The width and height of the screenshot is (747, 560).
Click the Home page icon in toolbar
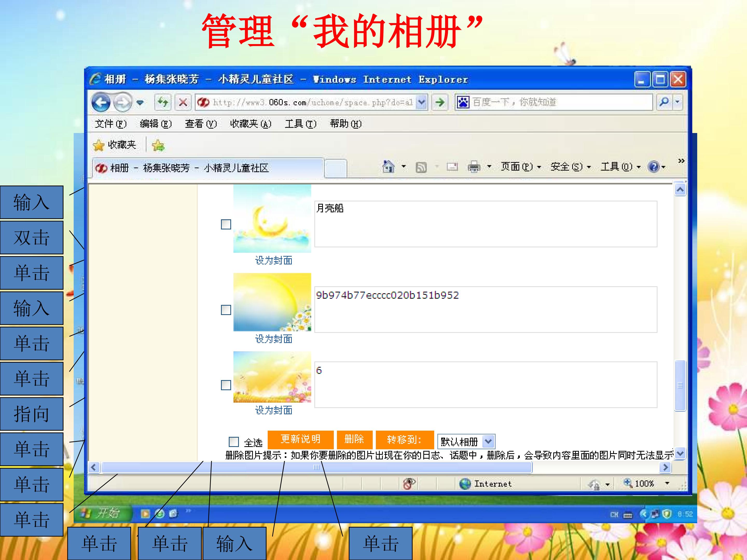coord(388,167)
